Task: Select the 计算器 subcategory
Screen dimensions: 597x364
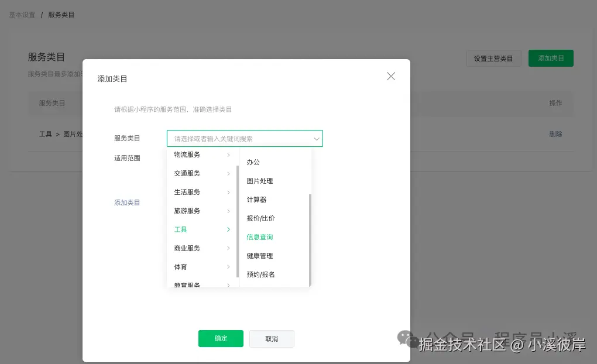Action: pyautogui.click(x=256, y=199)
